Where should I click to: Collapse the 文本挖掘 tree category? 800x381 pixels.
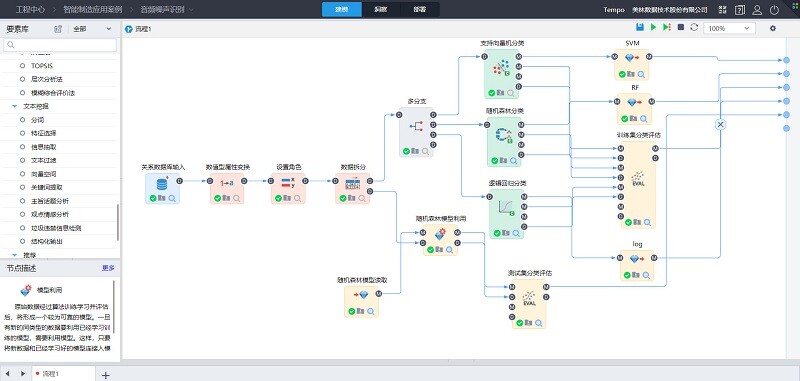(x=14, y=106)
